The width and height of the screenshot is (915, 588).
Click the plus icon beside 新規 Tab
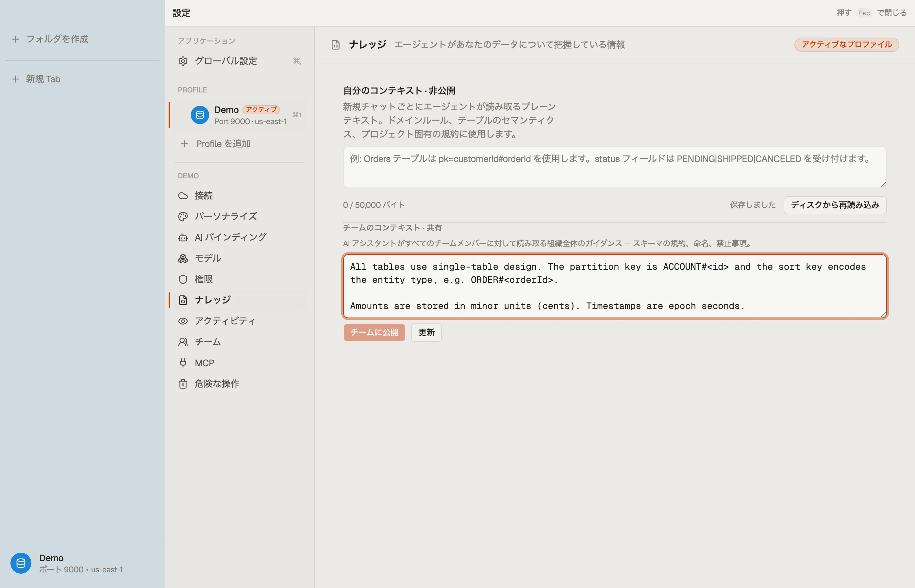tap(16, 79)
